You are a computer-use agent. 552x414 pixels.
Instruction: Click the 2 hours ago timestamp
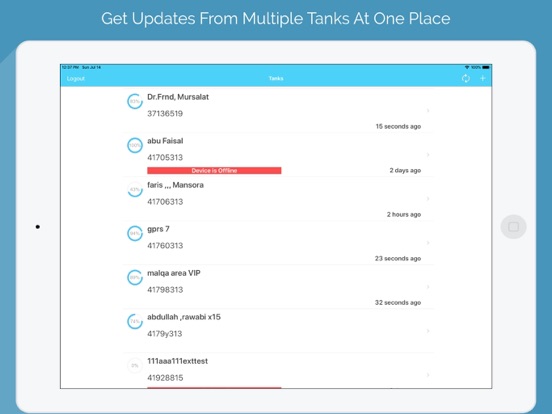(x=404, y=214)
